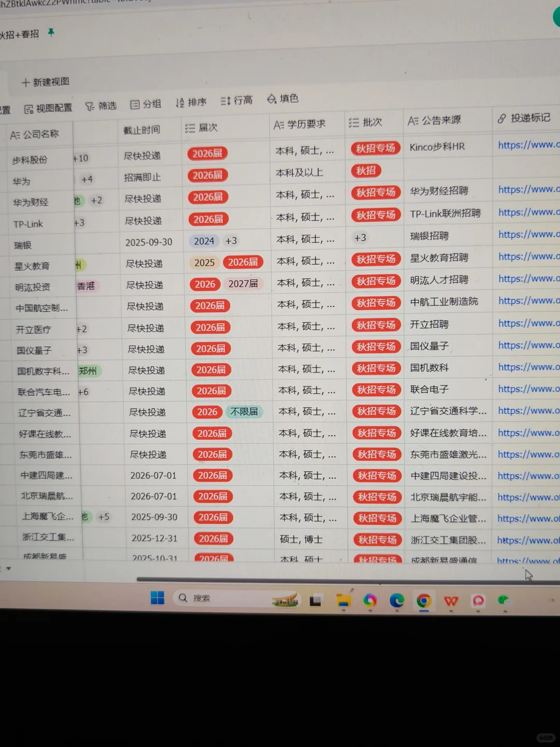This screenshot has height=747, width=560.
Task: Click the horizontal scrollbar under the table
Action: [x=348, y=579]
